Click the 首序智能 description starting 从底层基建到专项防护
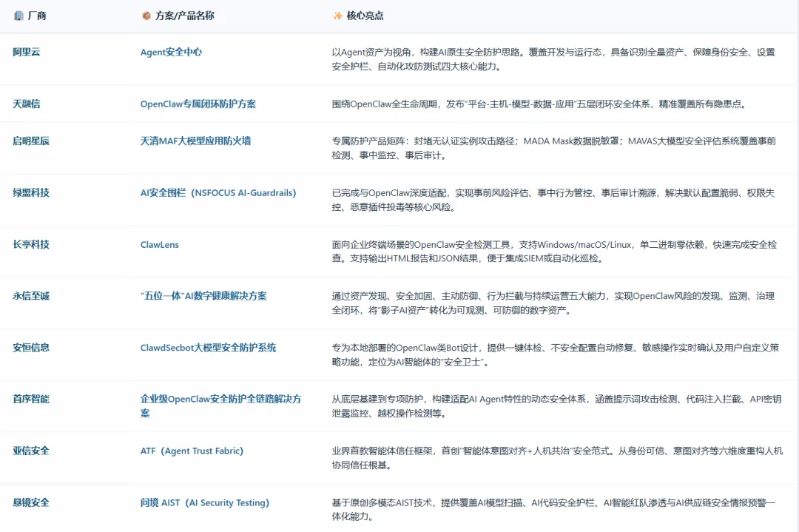 [x=556, y=406]
